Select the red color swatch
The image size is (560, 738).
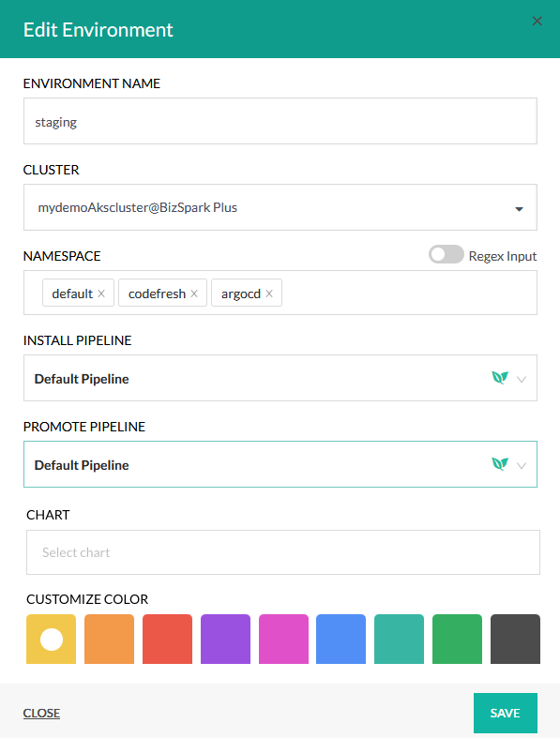coord(167,639)
